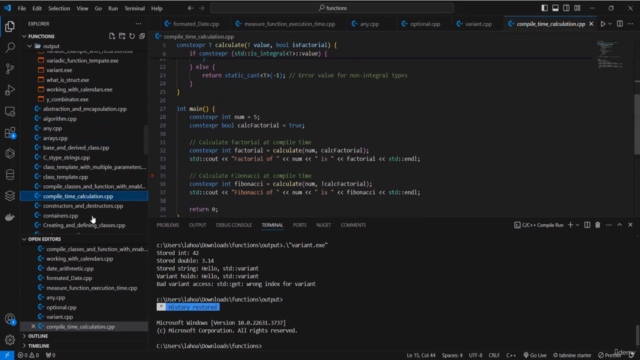640x360 pixels.
Task: Open Manage settings gear
Action: pos(10,339)
